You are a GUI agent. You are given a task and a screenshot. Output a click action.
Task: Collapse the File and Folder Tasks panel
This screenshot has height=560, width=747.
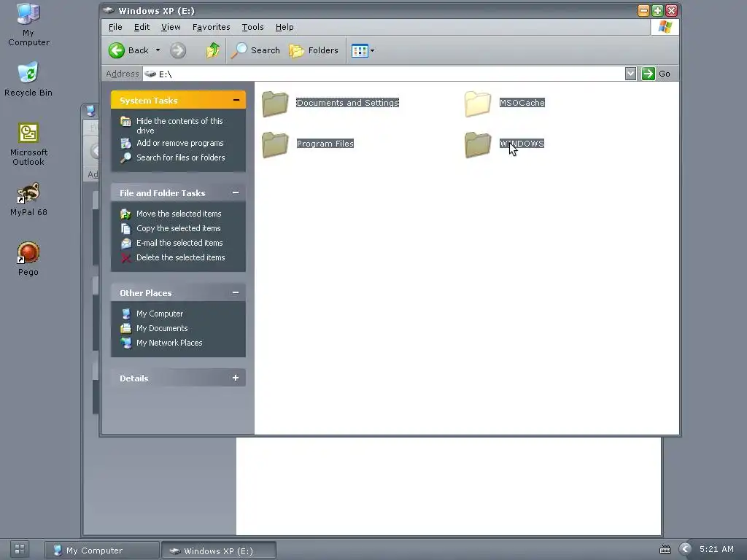[236, 192]
